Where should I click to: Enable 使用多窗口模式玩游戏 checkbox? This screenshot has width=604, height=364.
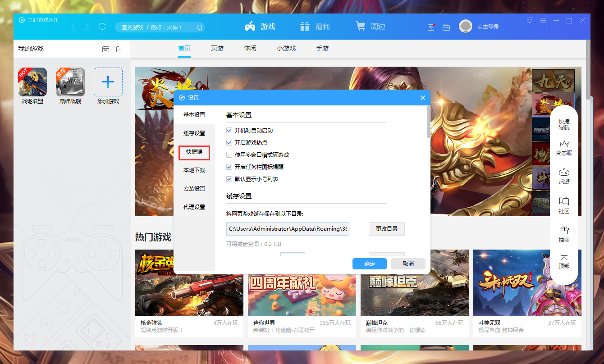click(229, 155)
